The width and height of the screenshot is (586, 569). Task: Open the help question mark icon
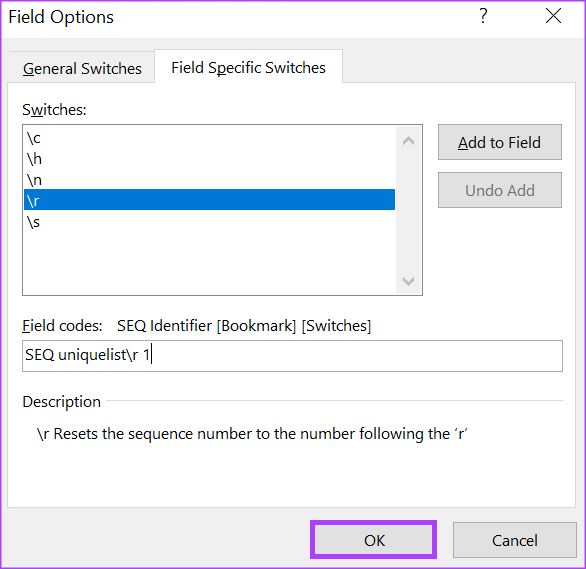point(483,16)
